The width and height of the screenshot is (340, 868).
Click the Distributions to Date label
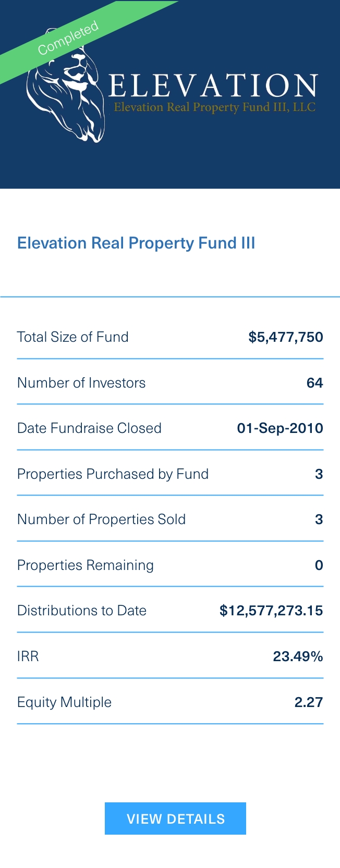click(82, 611)
